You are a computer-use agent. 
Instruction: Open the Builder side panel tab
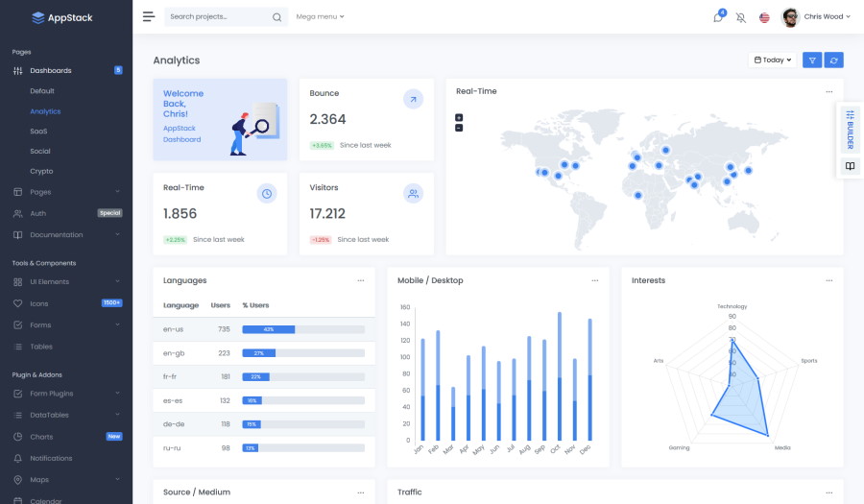[x=850, y=129]
